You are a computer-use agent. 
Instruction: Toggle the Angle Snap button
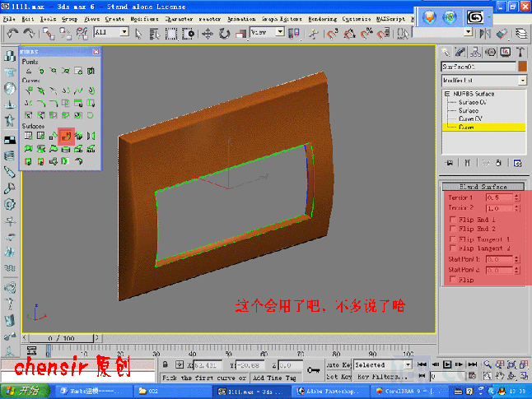(349, 34)
